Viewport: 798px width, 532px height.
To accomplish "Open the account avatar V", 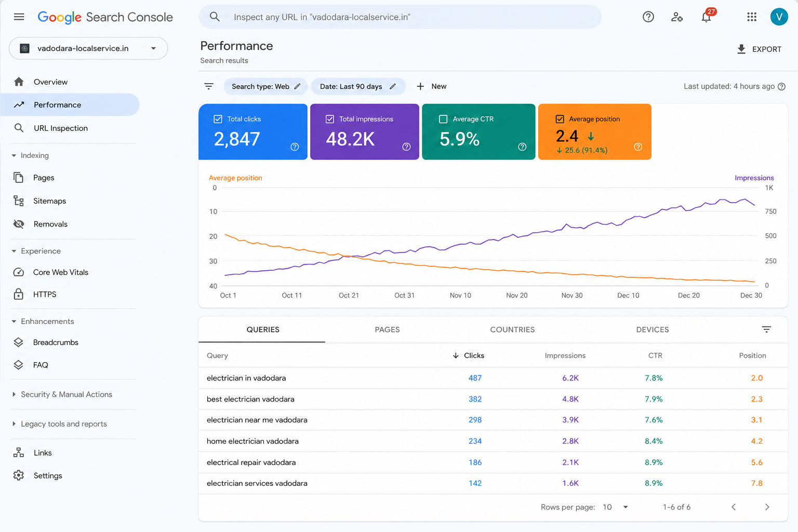I will point(779,17).
